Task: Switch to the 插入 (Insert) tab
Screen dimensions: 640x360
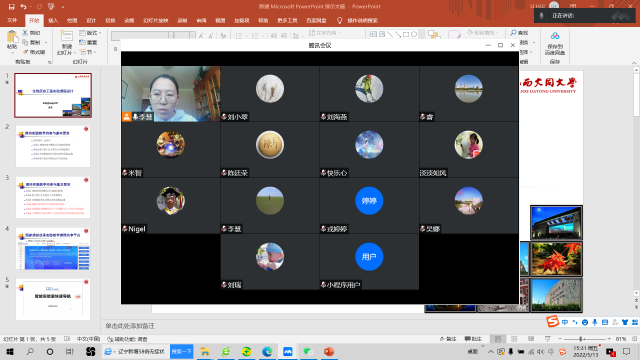Action: 53,20
